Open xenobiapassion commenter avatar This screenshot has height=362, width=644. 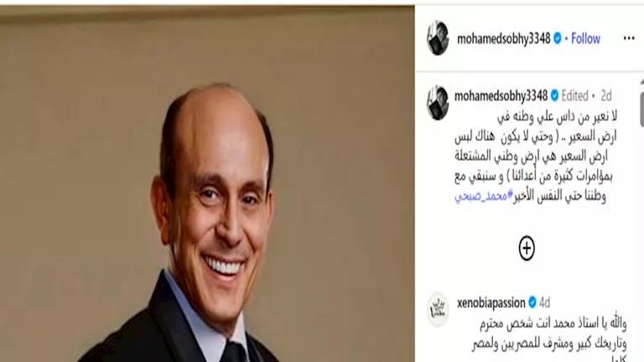click(438, 309)
